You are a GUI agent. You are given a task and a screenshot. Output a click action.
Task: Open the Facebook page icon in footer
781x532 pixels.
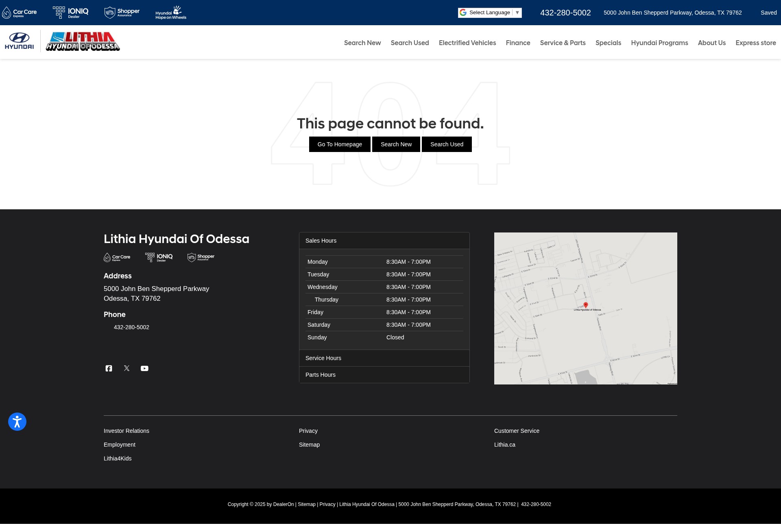(109, 368)
